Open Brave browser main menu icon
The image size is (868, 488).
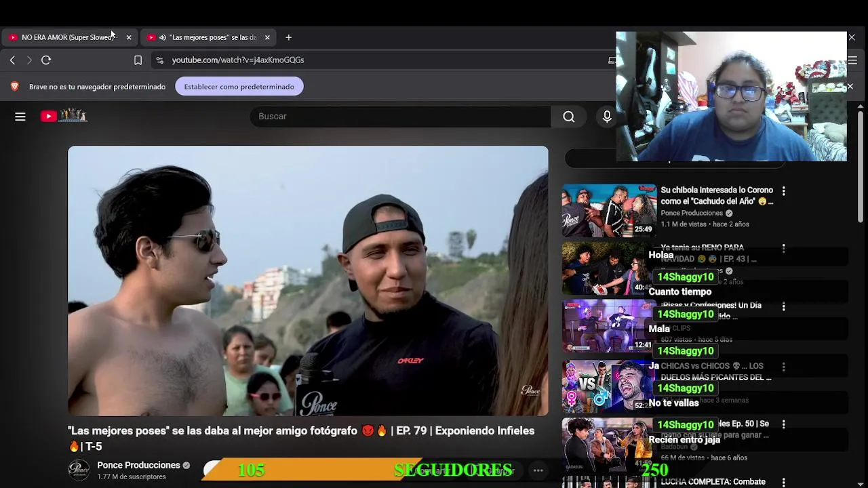point(852,60)
